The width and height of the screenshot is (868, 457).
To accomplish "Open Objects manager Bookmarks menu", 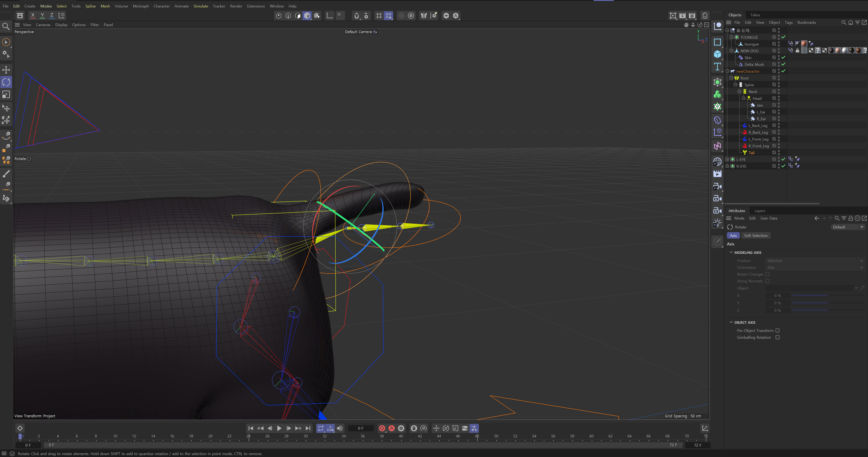I will tap(807, 22).
